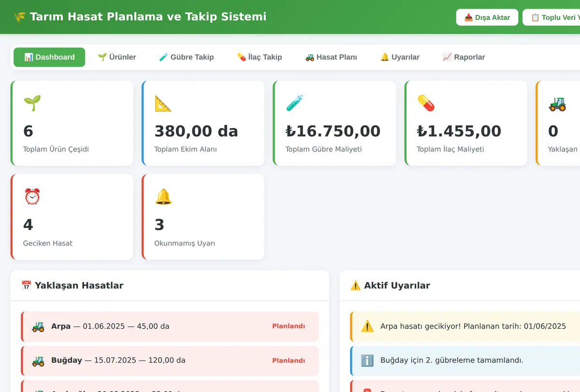This screenshot has height=392, width=580.
Task: Go to the İlaç Takip tab
Action: click(x=260, y=57)
